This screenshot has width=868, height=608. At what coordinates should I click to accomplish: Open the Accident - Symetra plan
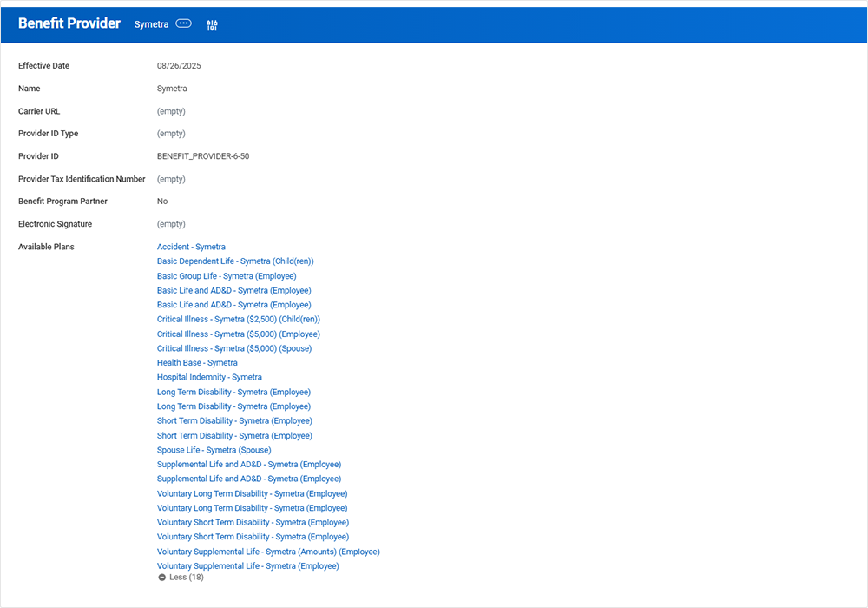point(191,246)
